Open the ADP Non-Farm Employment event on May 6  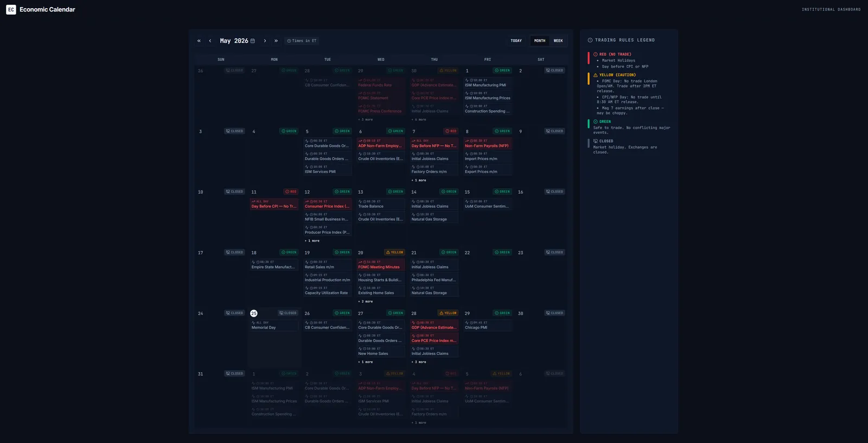381,144
